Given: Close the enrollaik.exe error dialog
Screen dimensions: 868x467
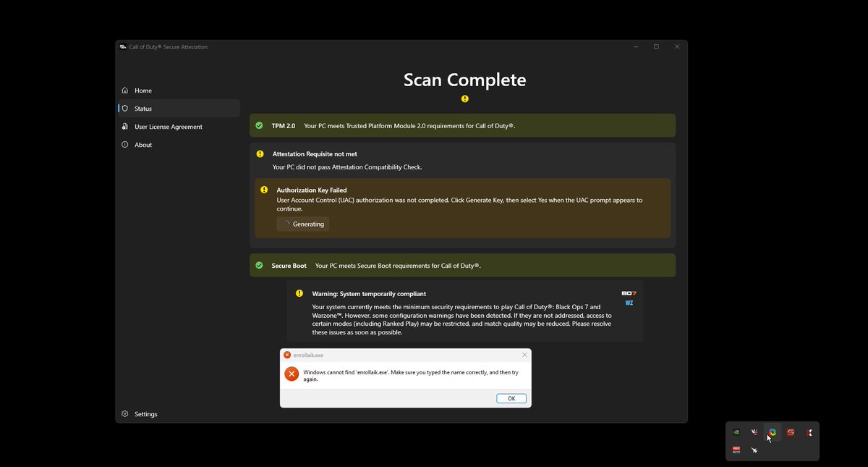Looking at the screenshot, I should (524, 355).
